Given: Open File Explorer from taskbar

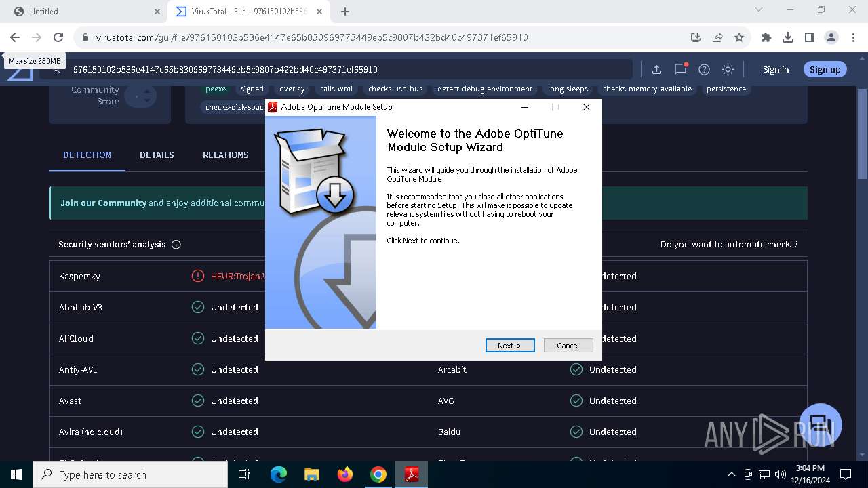Looking at the screenshot, I should (312, 474).
